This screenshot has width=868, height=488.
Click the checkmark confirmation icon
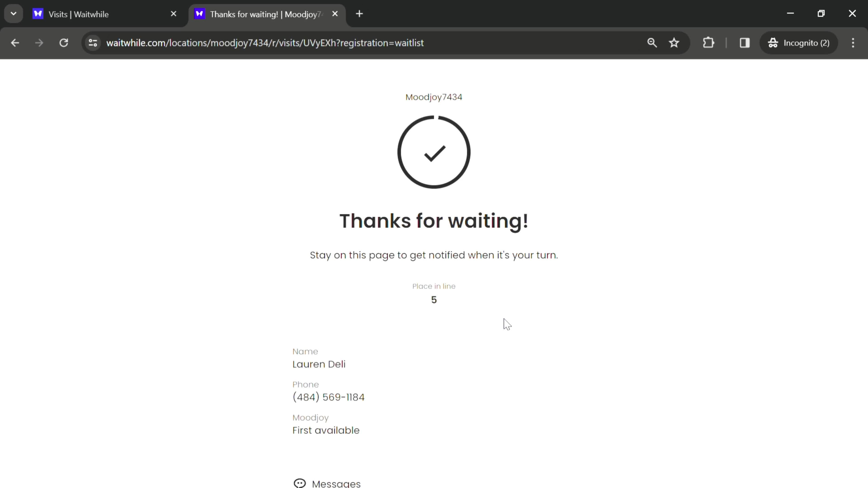[434, 152]
